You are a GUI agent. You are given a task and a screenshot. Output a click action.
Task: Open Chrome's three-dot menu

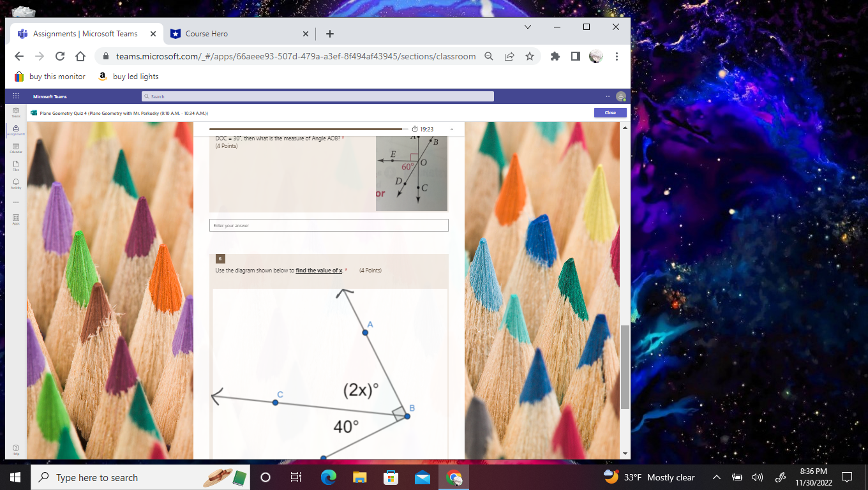(x=617, y=56)
